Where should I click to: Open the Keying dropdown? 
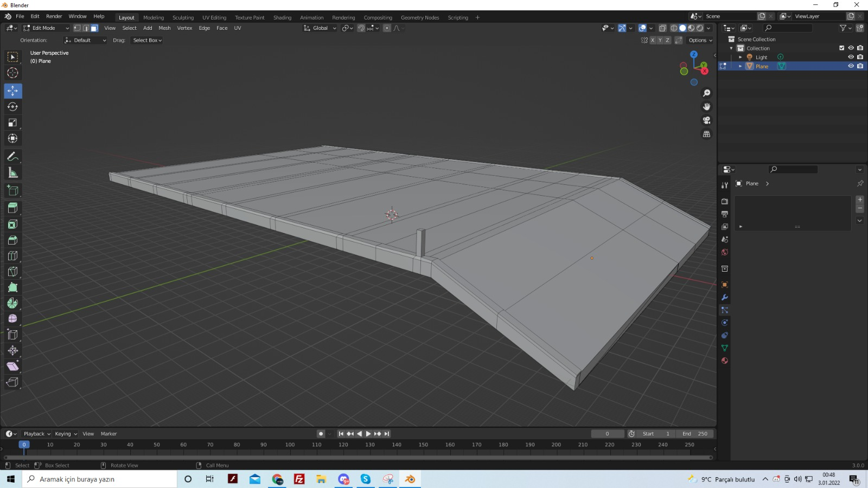(x=66, y=434)
